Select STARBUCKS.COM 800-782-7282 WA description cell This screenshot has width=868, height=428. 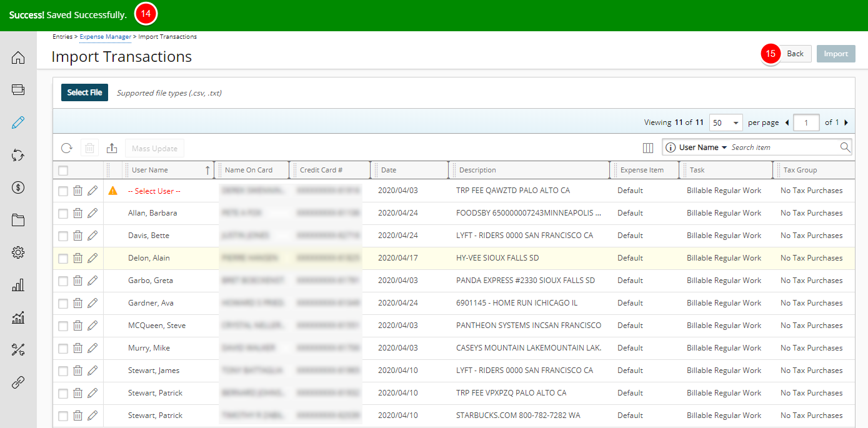[518, 416]
